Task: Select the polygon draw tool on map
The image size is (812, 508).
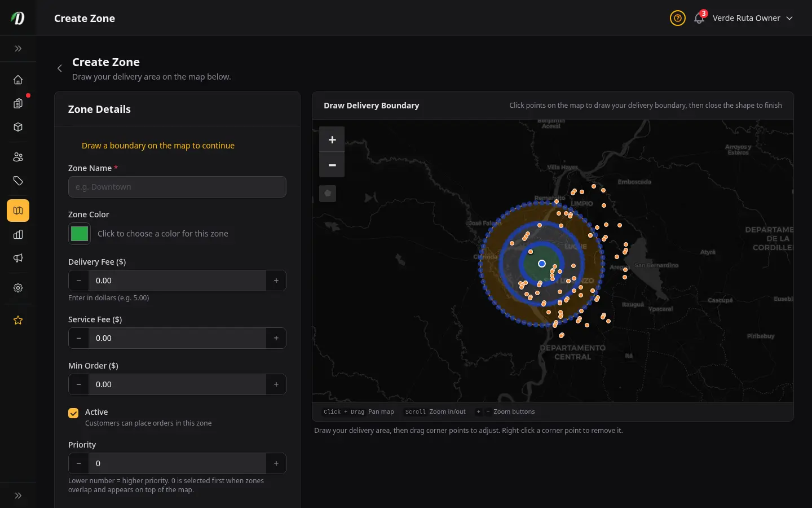Action: (328, 194)
